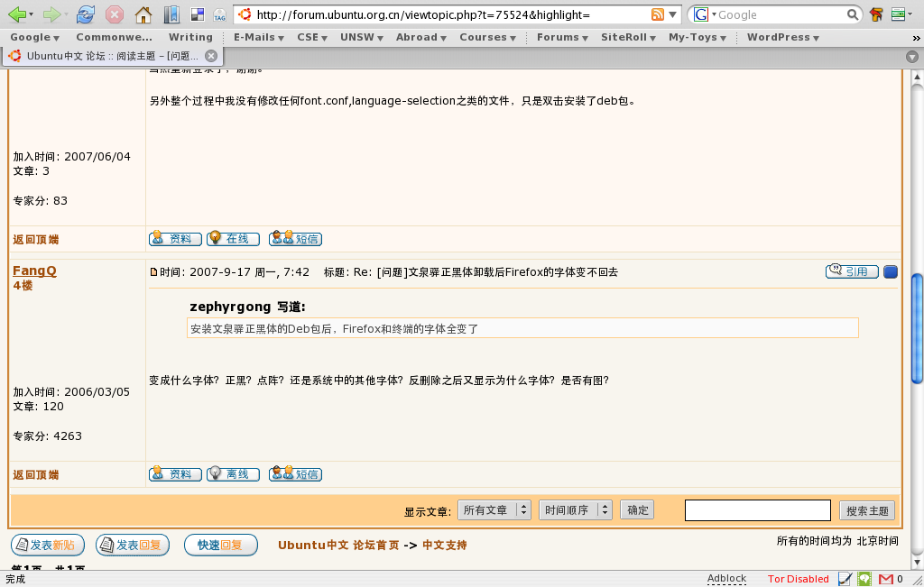Click the 搜索主题 search button
Screen dimensions: 924x587
coord(867,510)
